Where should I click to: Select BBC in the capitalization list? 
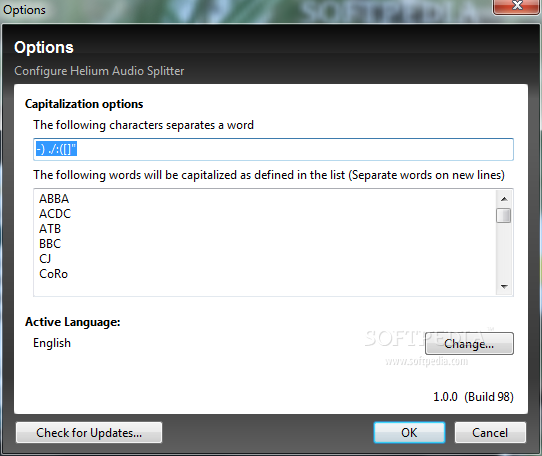pyautogui.click(x=50, y=244)
